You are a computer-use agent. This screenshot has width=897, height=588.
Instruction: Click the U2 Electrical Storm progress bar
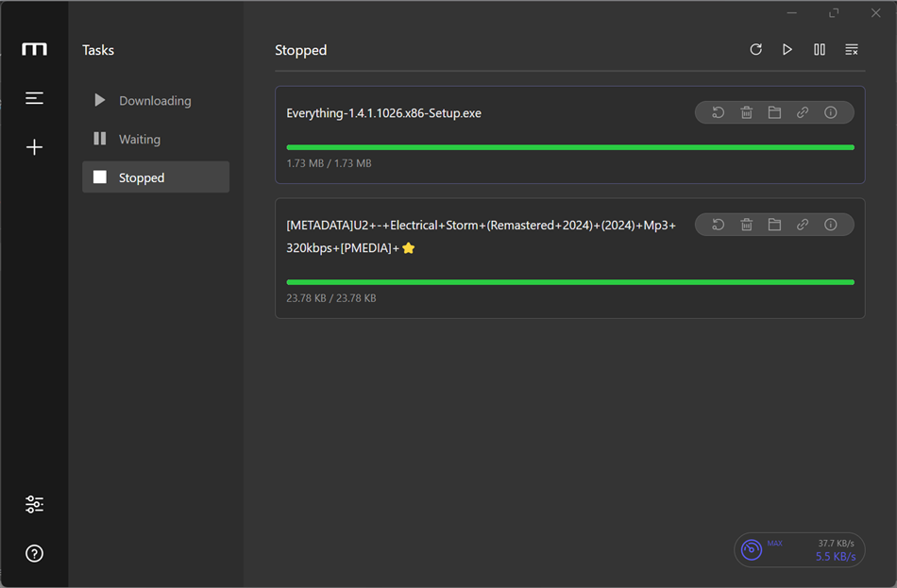pyautogui.click(x=569, y=281)
